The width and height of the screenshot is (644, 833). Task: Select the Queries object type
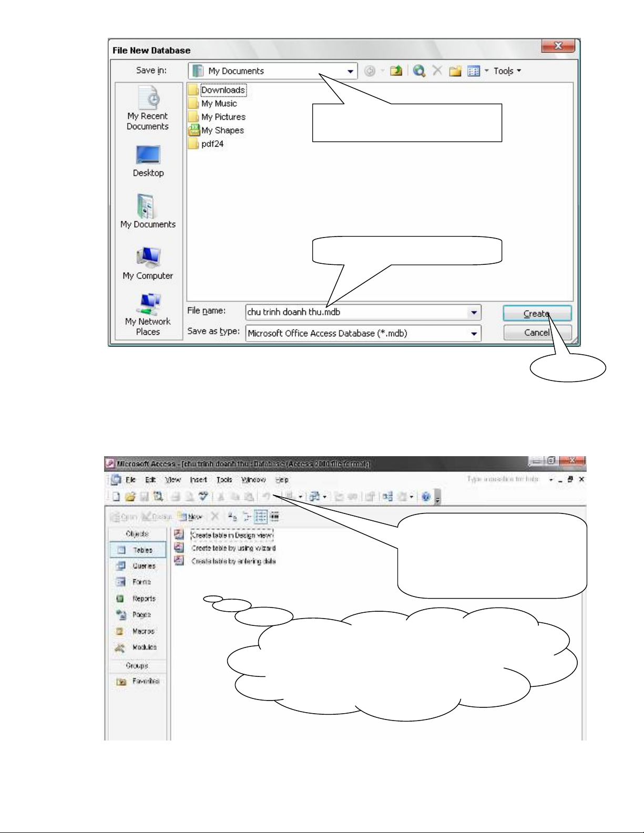[143, 566]
